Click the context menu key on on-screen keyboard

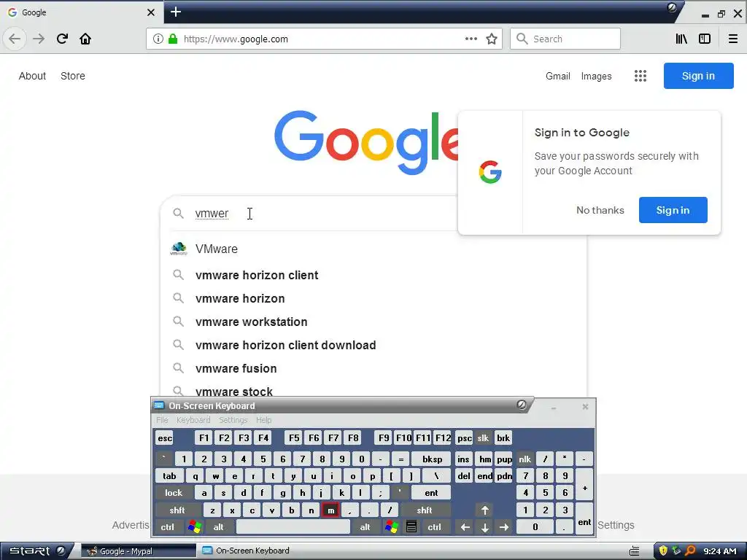411,526
